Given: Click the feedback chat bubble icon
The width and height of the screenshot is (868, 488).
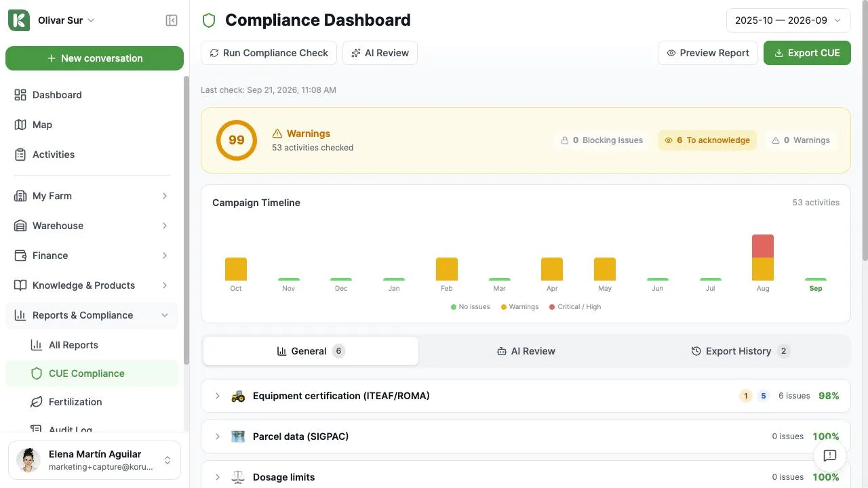Looking at the screenshot, I should click(830, 455).
